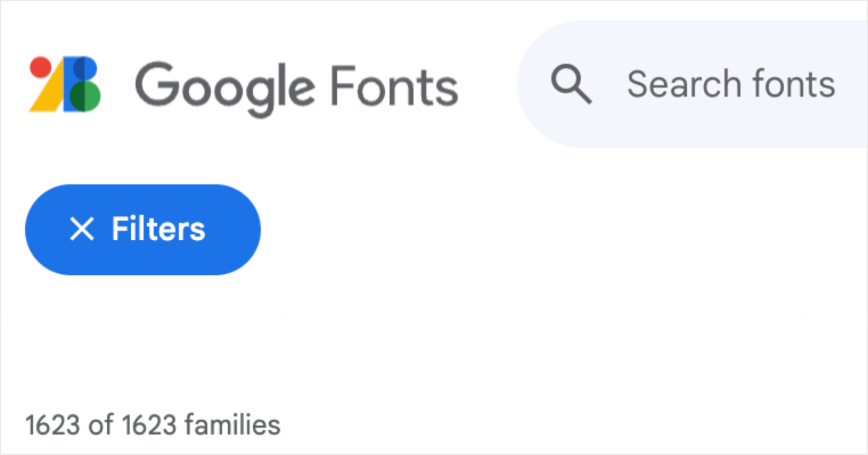
Task: Click the X icon inside the Filters button
Action: click(x=82, y=229)
